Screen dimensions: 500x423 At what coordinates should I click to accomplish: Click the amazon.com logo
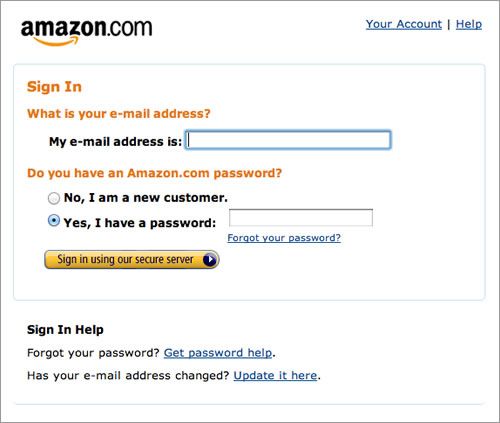pos(86,32)
